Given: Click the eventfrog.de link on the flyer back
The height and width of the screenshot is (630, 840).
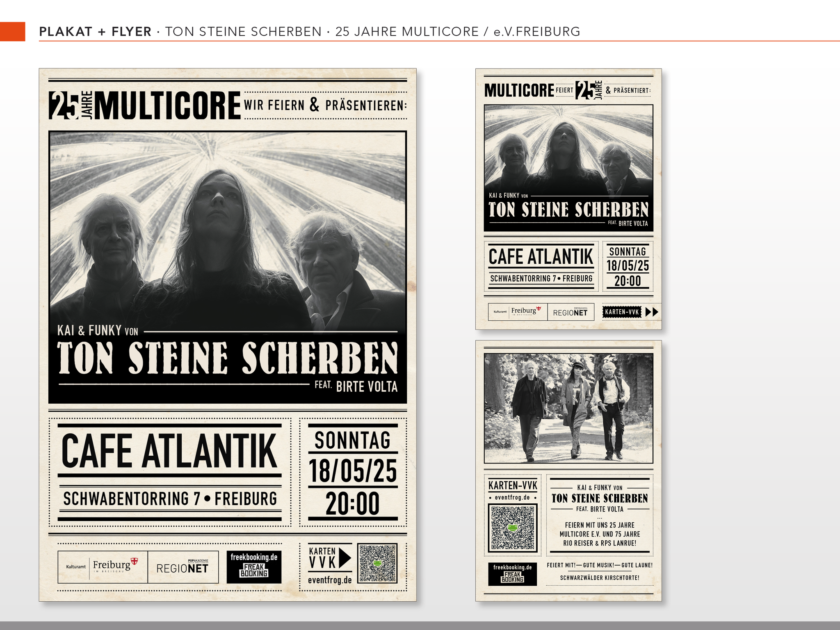Looking at the screenshot, I should [x=512, y=498].
